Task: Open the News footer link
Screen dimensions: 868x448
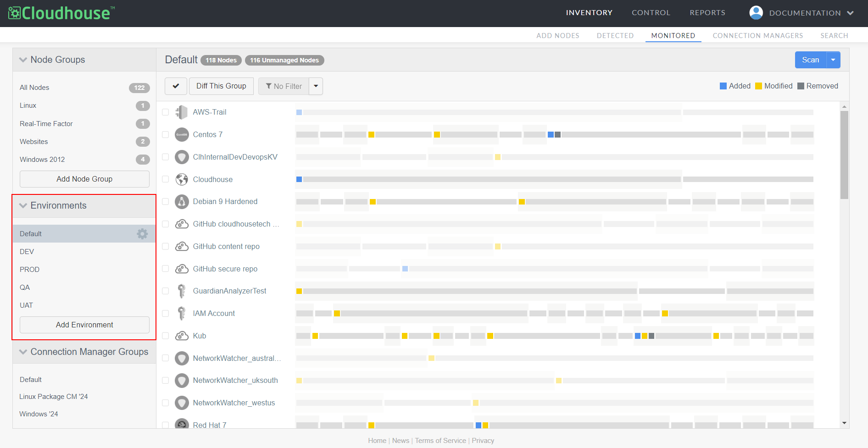Action: point(401,441)
